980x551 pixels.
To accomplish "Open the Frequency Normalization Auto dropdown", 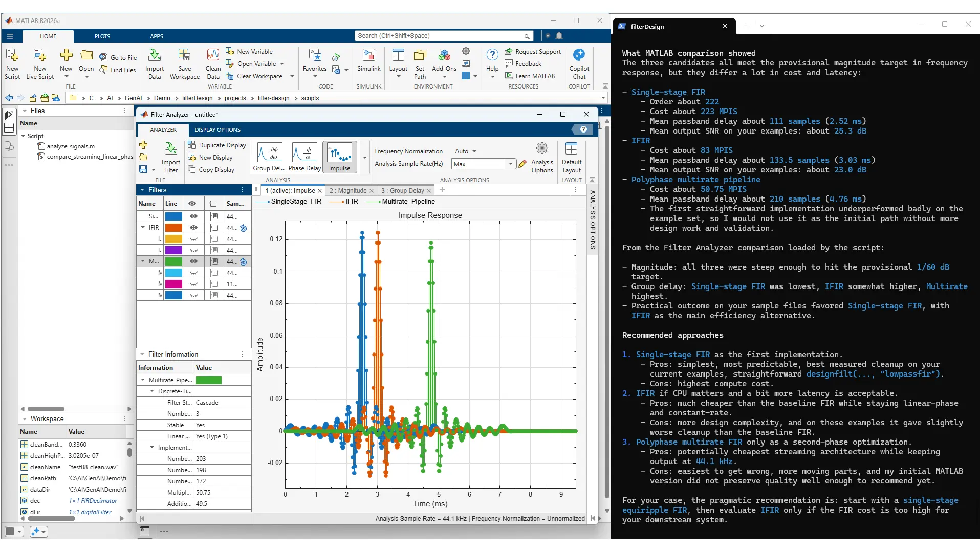I will pyautogui.click(x=466, y=151).
